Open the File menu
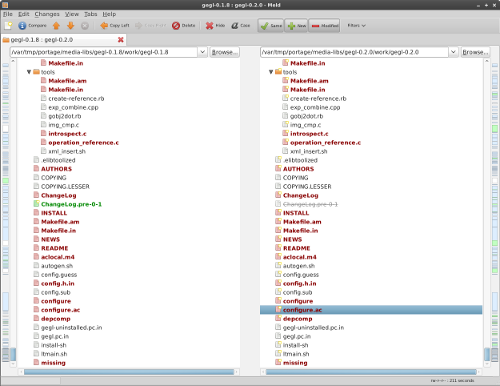500x386 pixels. (x=8, y=14)
